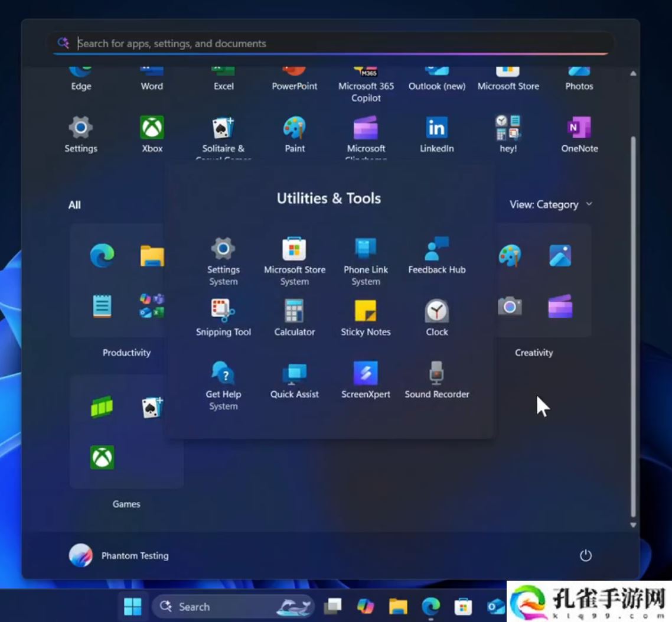Open Calculator app

(x=295, y=318)
